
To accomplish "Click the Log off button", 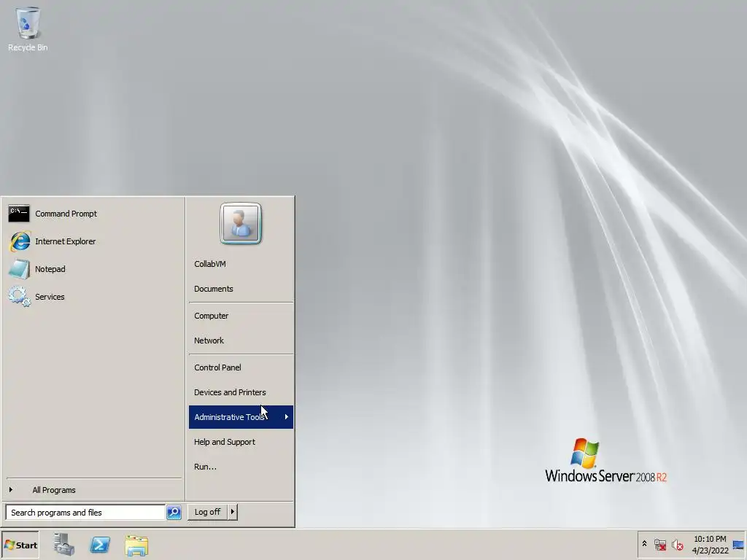I will [x=207, y=512].
